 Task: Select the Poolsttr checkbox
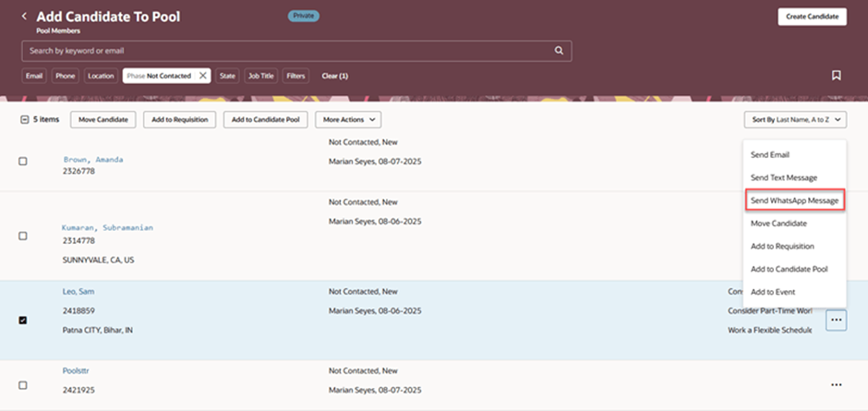point(23,385)
